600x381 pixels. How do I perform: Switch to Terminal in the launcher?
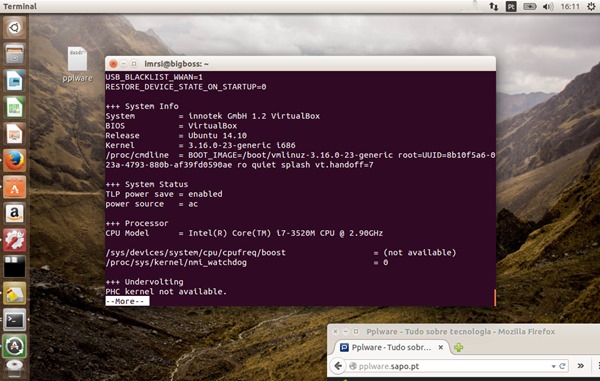(15, 320)
